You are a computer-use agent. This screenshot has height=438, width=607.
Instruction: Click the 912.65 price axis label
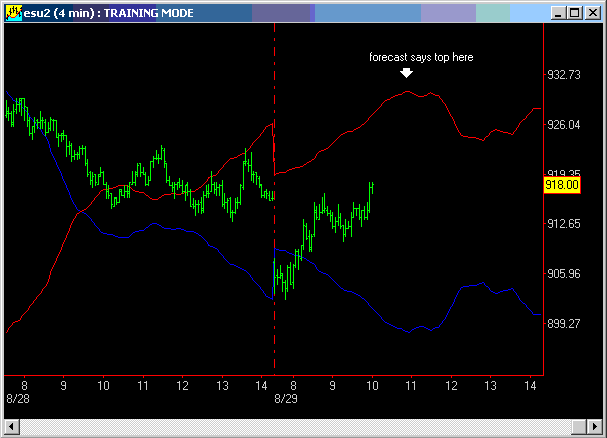point(563,224)
